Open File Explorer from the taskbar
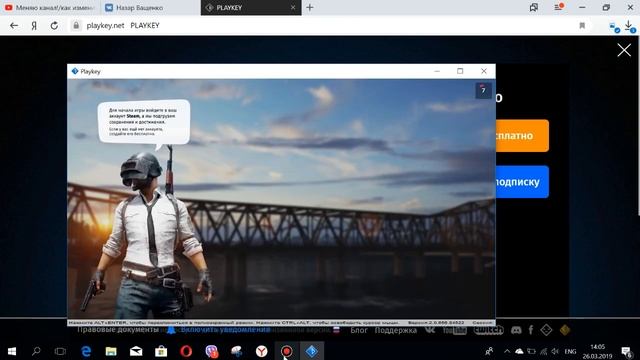 [x=111, y=351]
